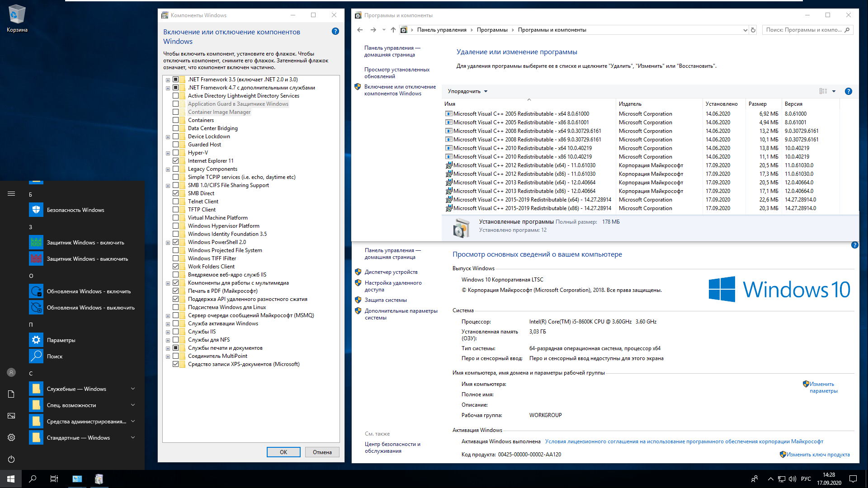Open user account icon in Start rail
Screen dimensions: 868x488
coord(11,372)
